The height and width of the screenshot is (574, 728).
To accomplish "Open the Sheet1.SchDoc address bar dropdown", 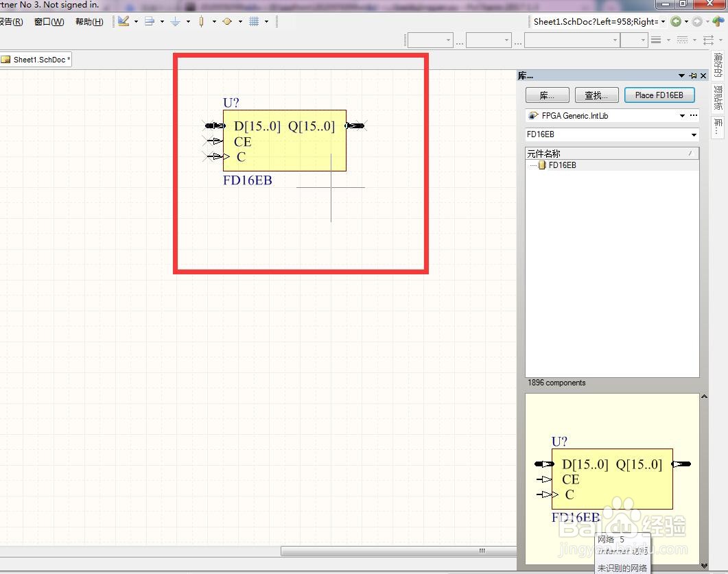I will point(663,22).
